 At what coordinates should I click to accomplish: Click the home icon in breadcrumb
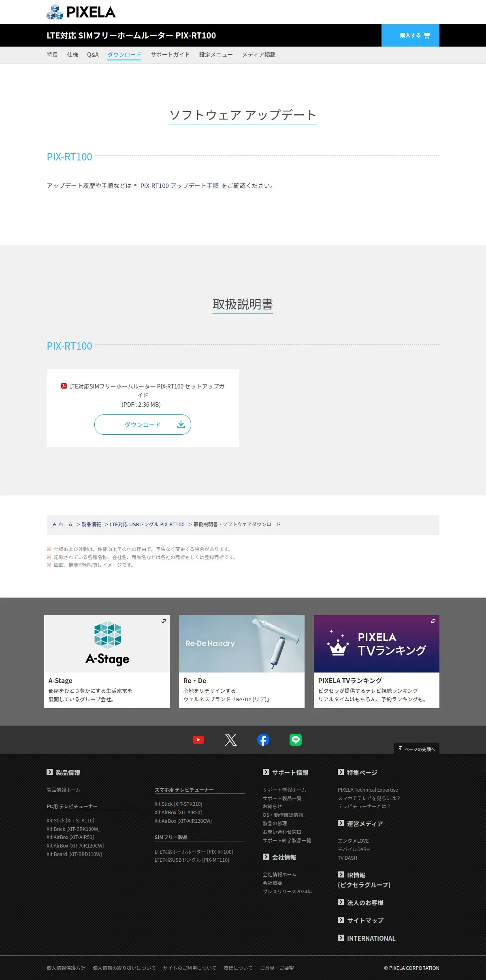[55, 525]
